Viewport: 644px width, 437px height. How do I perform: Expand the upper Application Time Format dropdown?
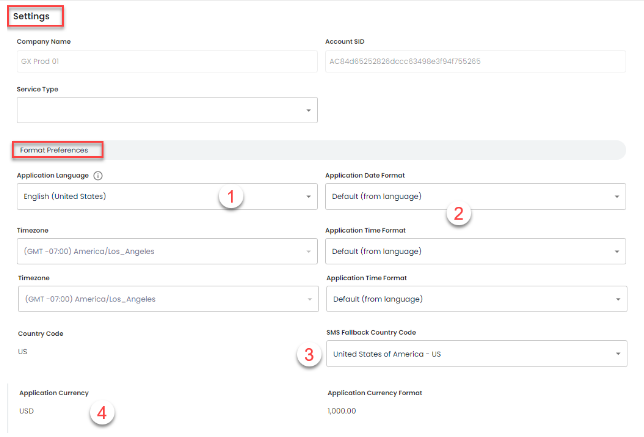pyautogui.click(x=476, y=251)
